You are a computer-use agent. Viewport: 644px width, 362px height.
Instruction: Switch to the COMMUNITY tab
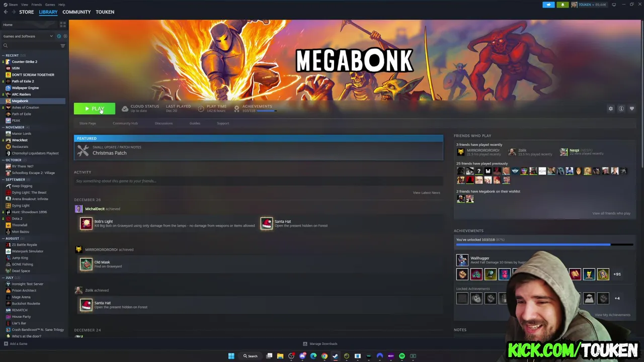click(76, 12)
